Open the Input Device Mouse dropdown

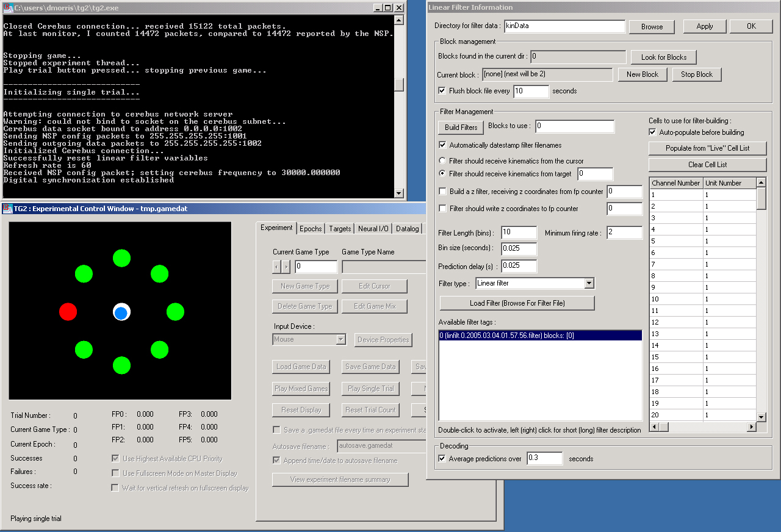[340, 339]
